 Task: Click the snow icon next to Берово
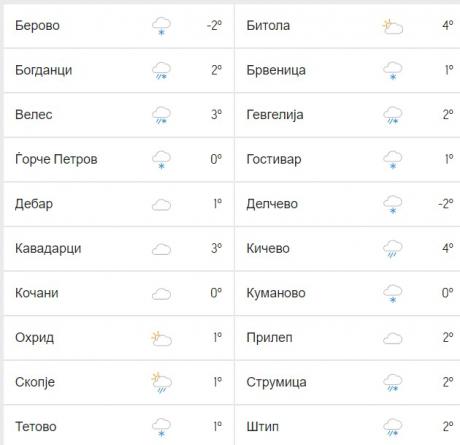tap(161, 26)
